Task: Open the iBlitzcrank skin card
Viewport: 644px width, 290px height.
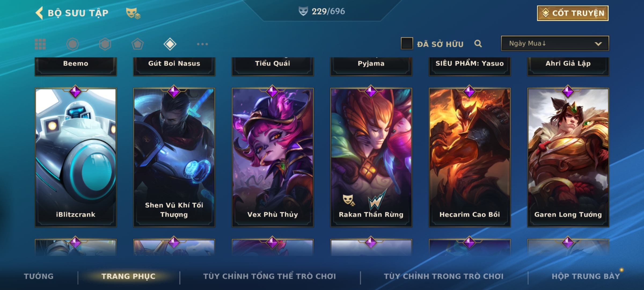Action: [x=76, y=157]
